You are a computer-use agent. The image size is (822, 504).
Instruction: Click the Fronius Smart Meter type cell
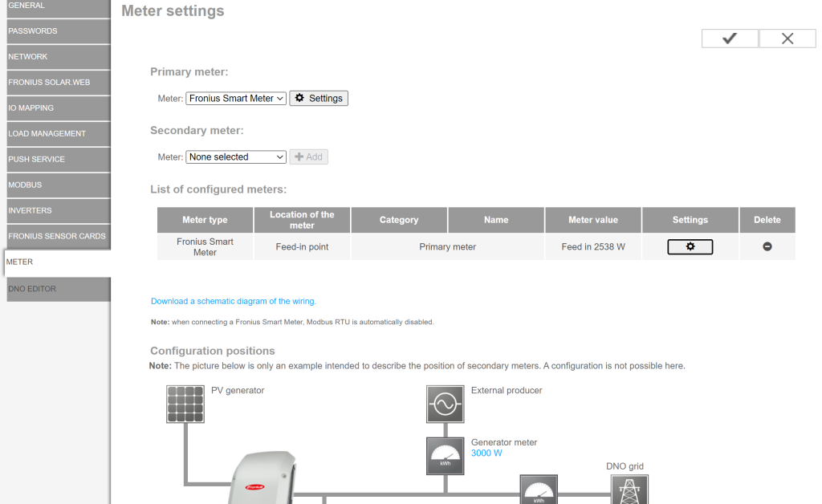[x=205, y=246]
